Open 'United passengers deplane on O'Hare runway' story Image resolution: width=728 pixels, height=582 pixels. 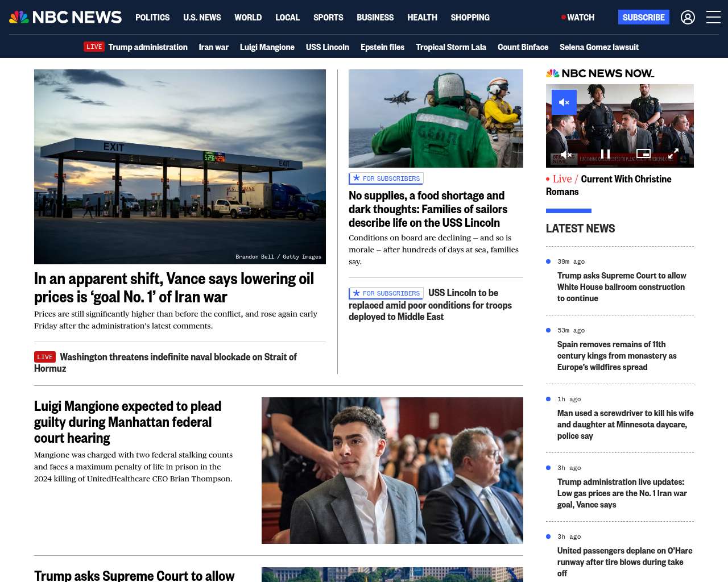(624, 562)
